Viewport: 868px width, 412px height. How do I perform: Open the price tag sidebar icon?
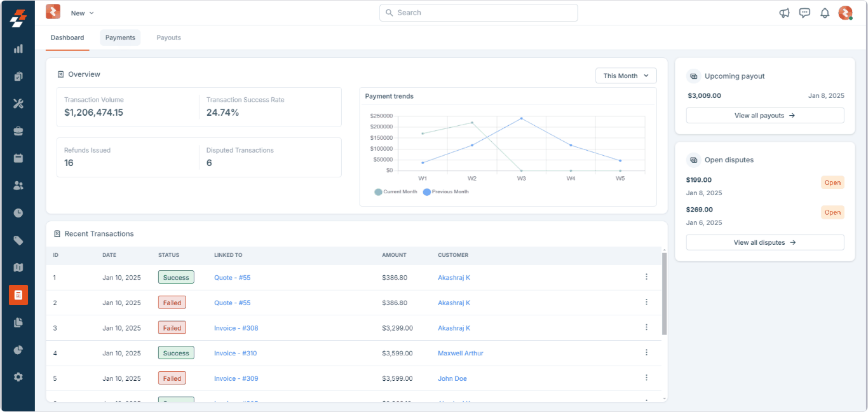tap(18, 240)
